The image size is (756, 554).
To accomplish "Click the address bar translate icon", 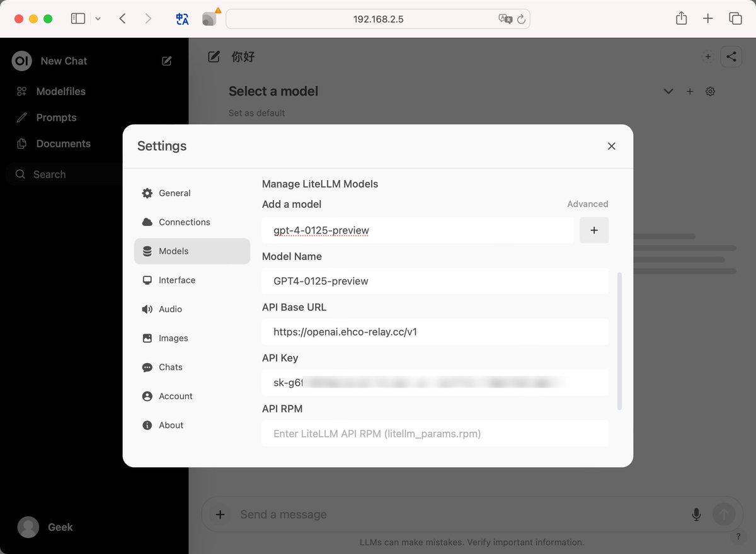I will click(505, 19).
